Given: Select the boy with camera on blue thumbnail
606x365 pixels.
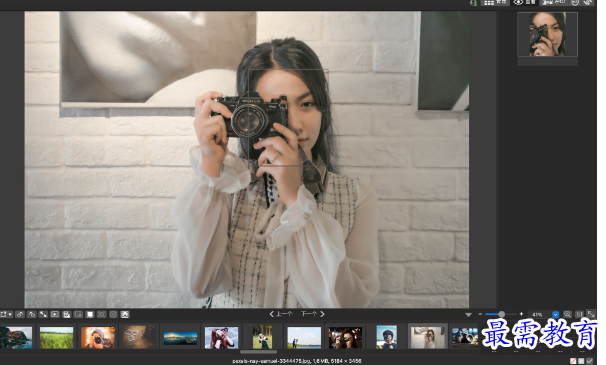Looking at the screenshot, I should coord(386,337).
